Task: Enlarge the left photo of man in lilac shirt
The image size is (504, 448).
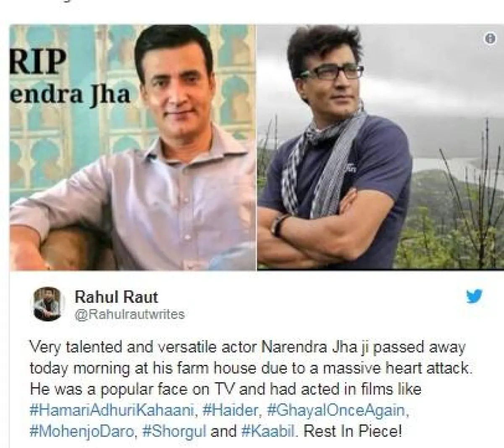Action: (x=133, y=147)
